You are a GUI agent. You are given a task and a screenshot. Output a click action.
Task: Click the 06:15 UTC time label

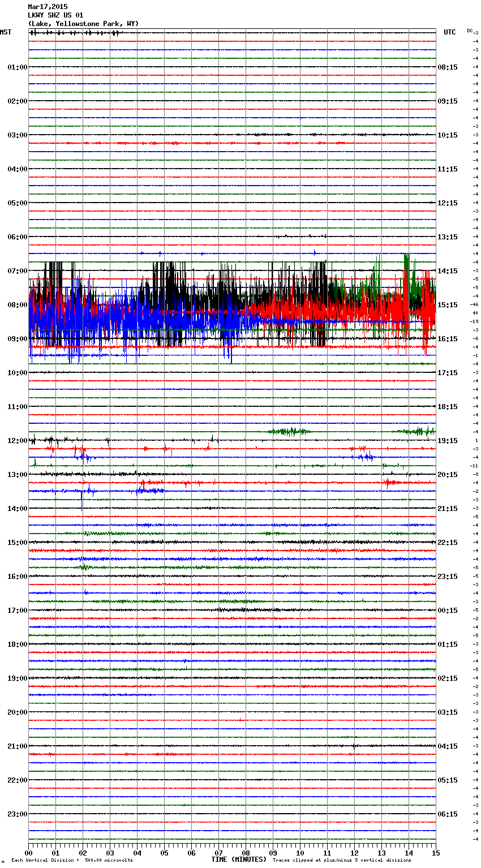pos(448,814)
